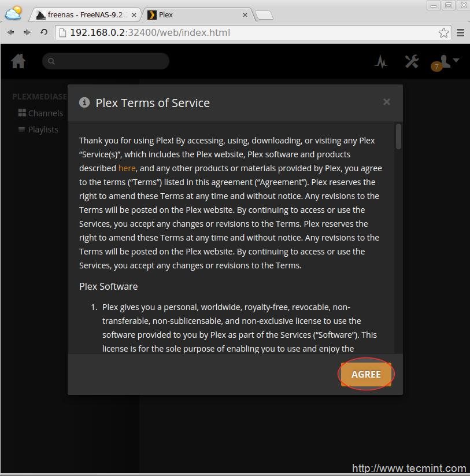Close the Plex browser tab
This screenshot has width=470, height=476.
(245, 15)
